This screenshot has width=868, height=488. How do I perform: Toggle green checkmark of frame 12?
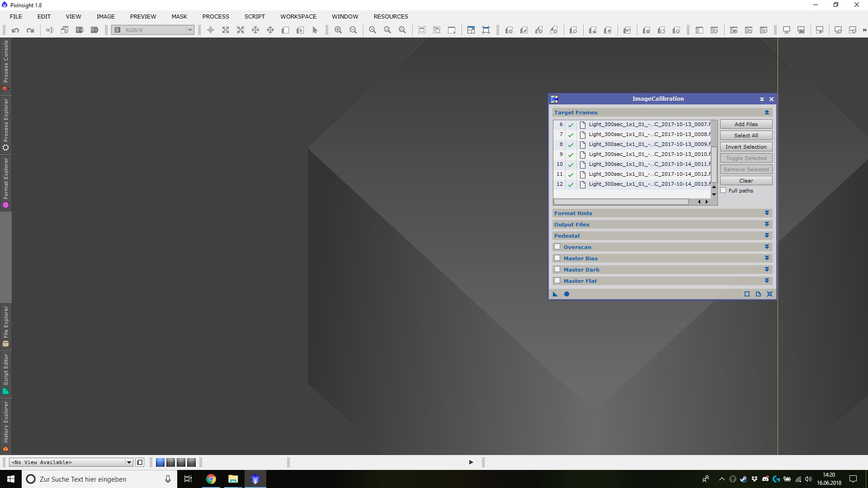[x=571, y=184]
